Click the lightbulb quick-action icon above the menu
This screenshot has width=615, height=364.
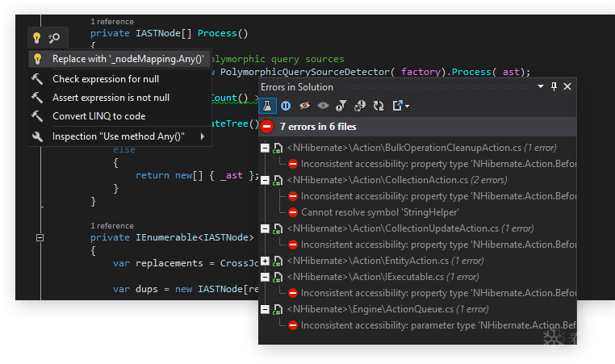click(x=36, y=38)
